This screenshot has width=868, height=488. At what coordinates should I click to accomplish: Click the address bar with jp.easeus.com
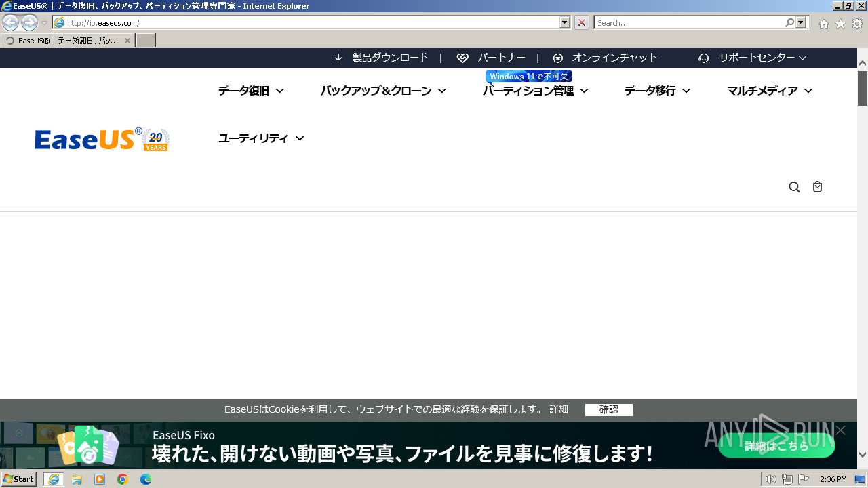(306, 23)
